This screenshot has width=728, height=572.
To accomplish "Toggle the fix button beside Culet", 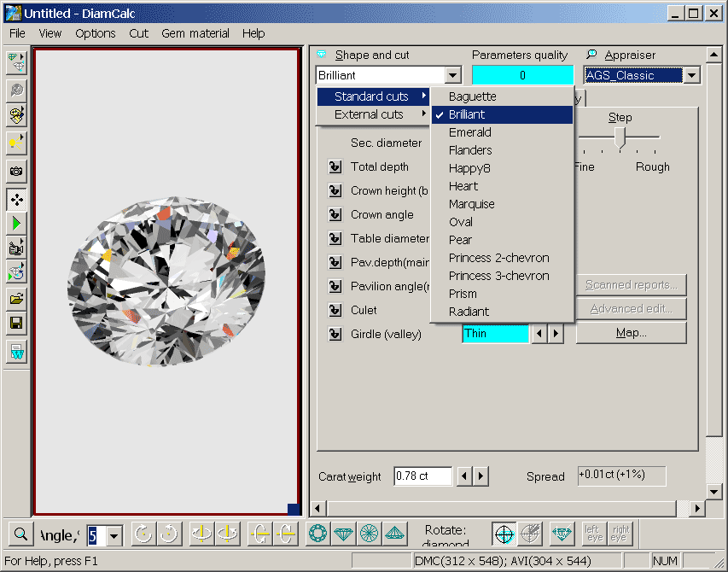I will coord(335,311).
